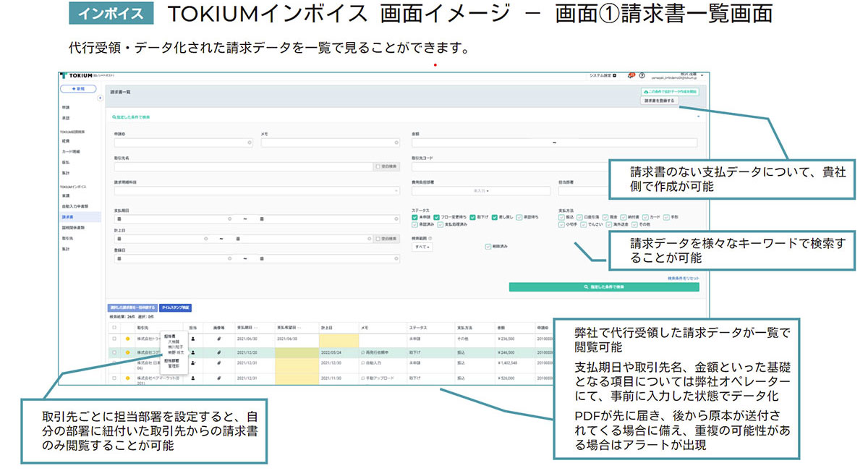The width and height of the screenshot is (868, 471).
Task: Open システム設定 via the gear icon
Action: click(614, 75)
